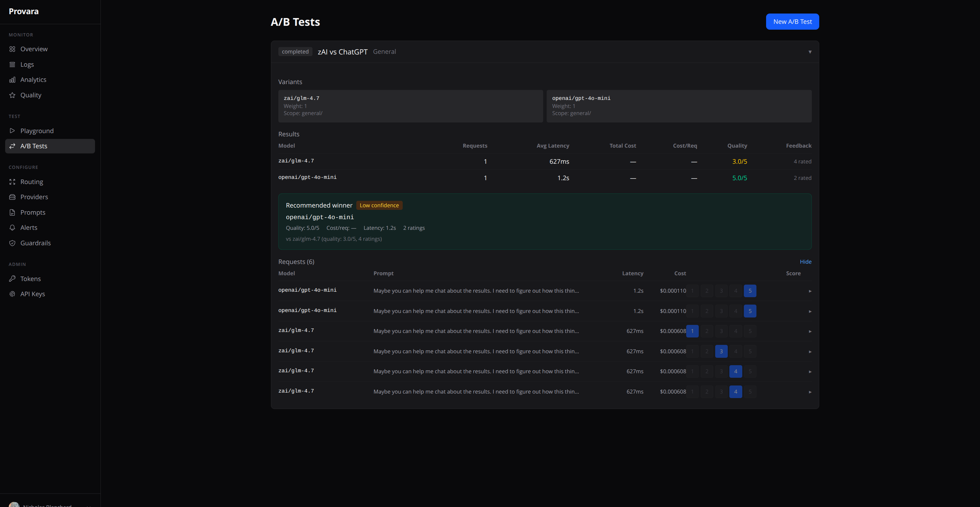Click the Low confidence badge

click(x=379, y=206)
